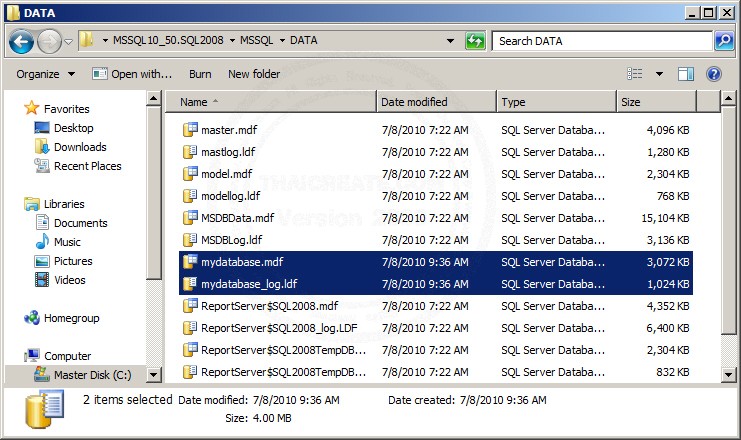Click Burn in the toolbar
Viewport: 741px width, 440px height.
[200, 74]
